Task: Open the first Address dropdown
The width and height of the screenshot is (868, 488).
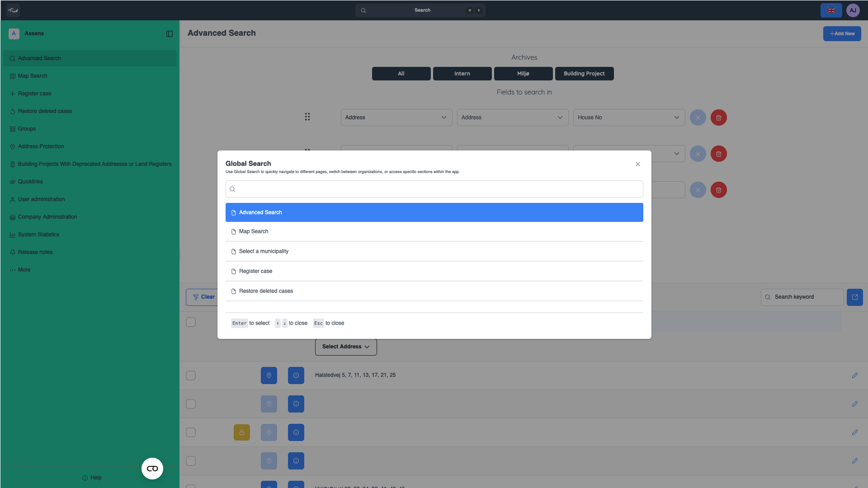Action: (396, 117)
